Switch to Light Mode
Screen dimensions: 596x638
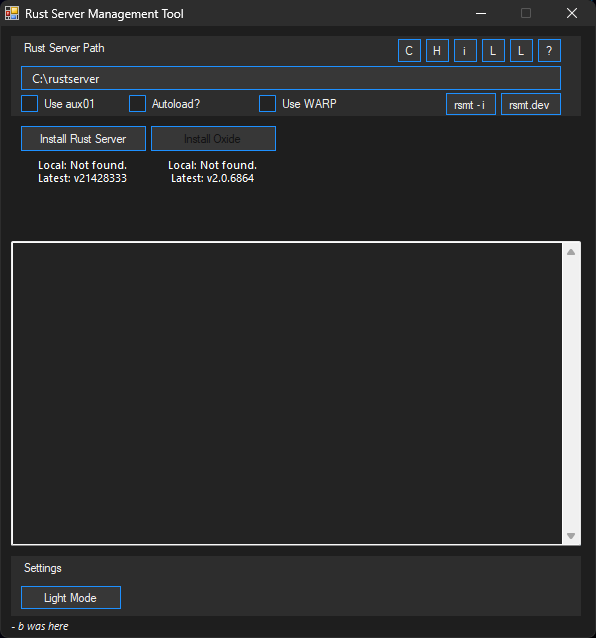pyautogui.click(x=71, y=598)
